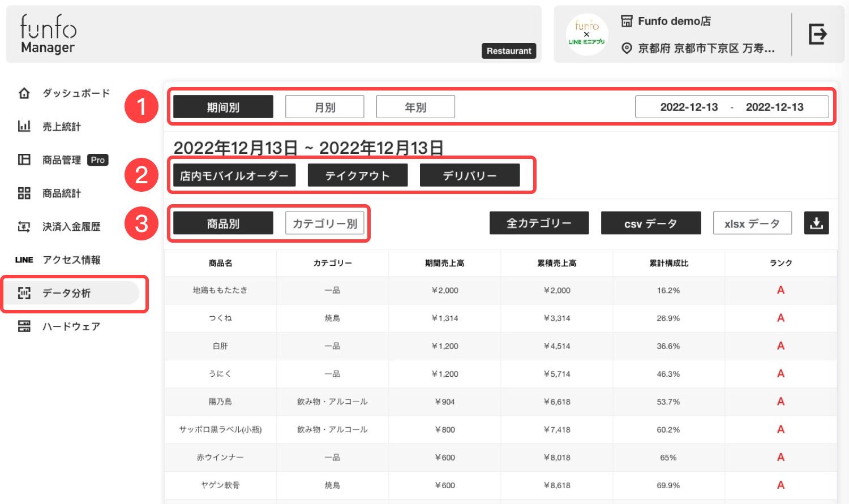Click the product management layout icon
The height and width of the screenshot is (504, 849).
(x=24, y=160)
